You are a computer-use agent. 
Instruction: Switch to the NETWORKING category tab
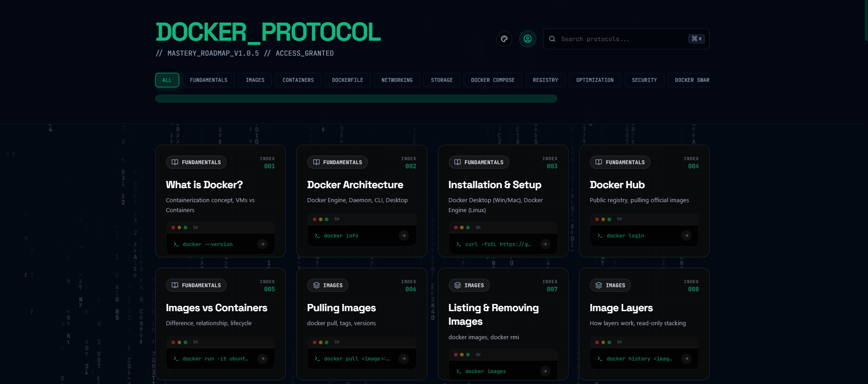(397, 80)
